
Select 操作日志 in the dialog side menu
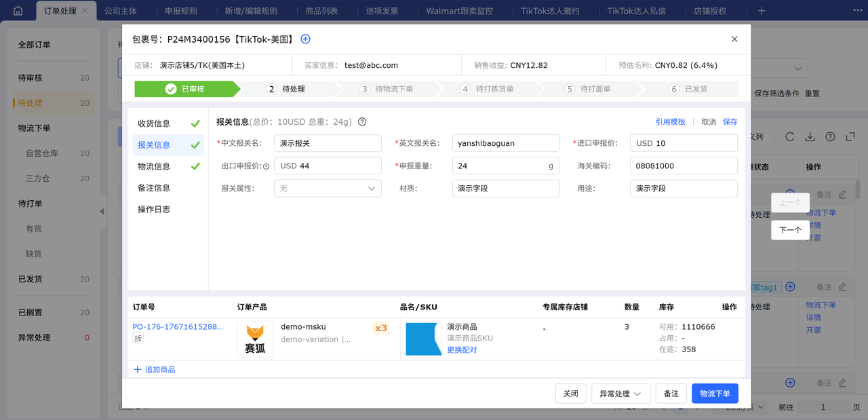[x=168, y=210]
